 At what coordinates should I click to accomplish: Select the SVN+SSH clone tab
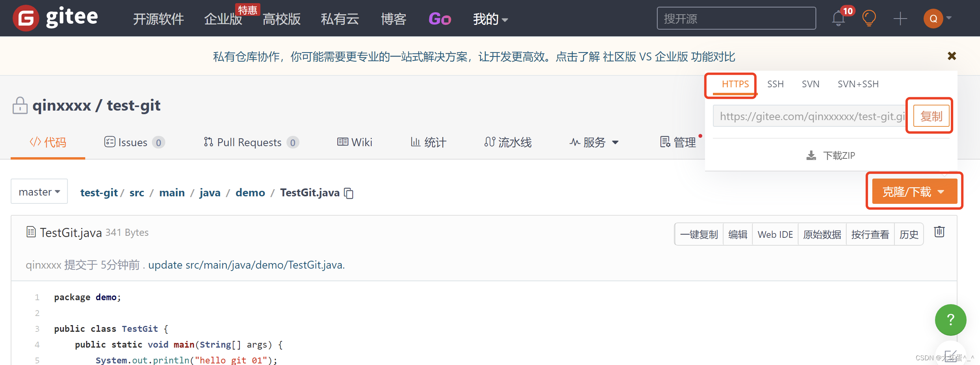pyautogui.click(x=858, y=84)
